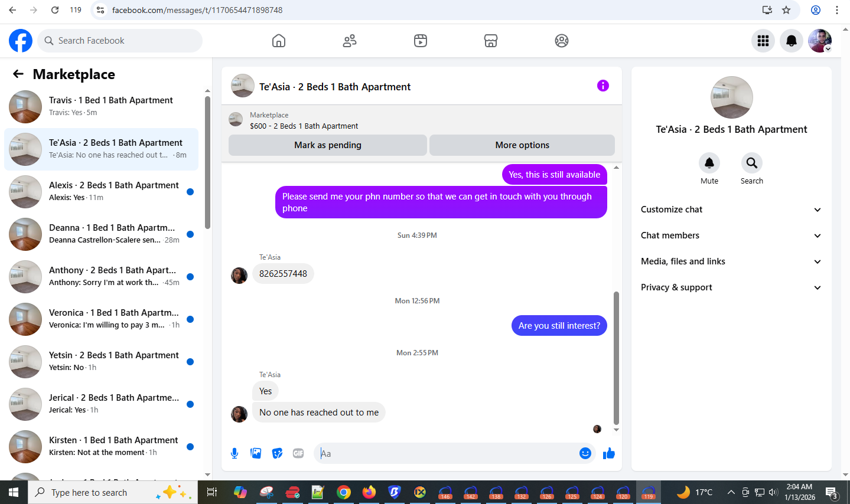Record a voice clip microphone icon
Viewport: 850px width, 504px height.
(x=235, y=453)
